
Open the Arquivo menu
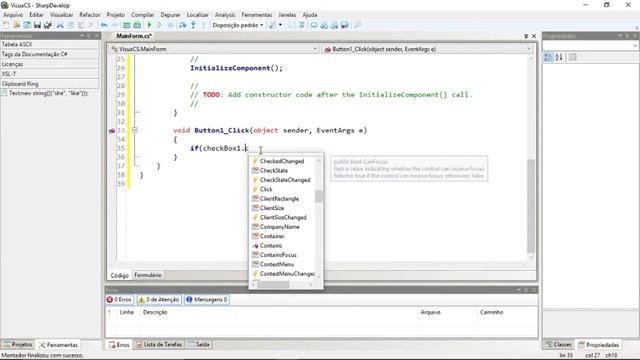[x=13, y=15]
